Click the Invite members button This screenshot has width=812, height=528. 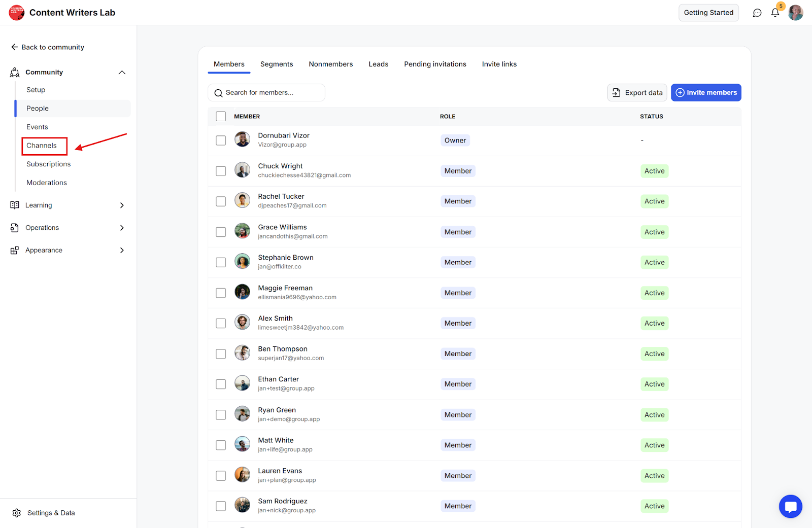[706, 93]
